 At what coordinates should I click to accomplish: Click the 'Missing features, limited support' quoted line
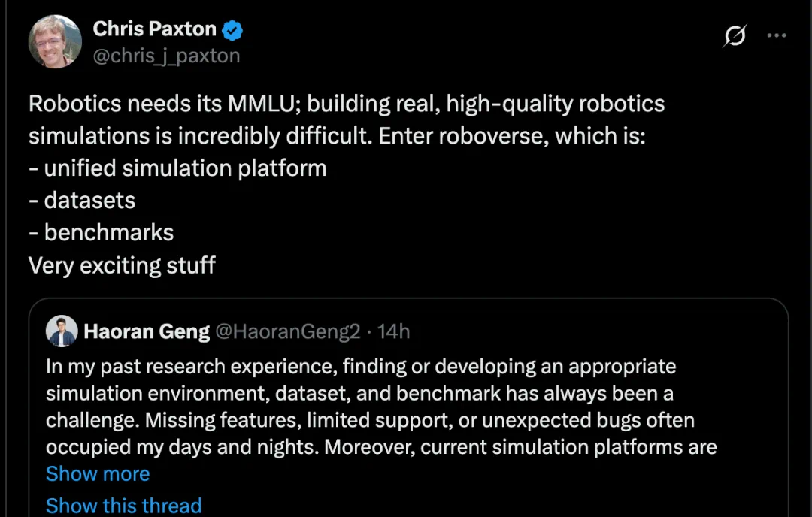(x=370, y=420)
